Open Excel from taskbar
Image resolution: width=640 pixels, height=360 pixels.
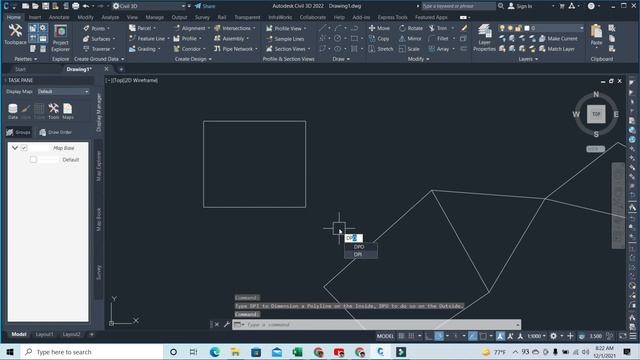(298, 352)
